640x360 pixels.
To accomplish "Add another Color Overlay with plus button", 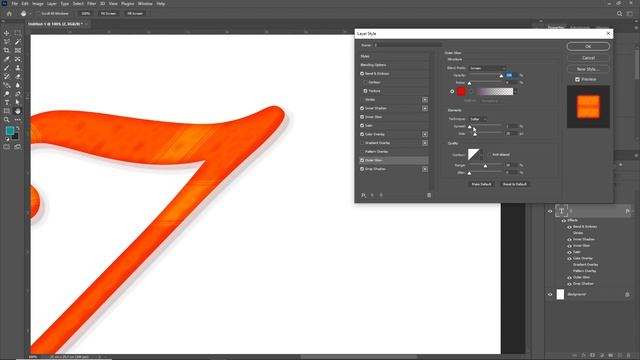I will pos(425,134).
